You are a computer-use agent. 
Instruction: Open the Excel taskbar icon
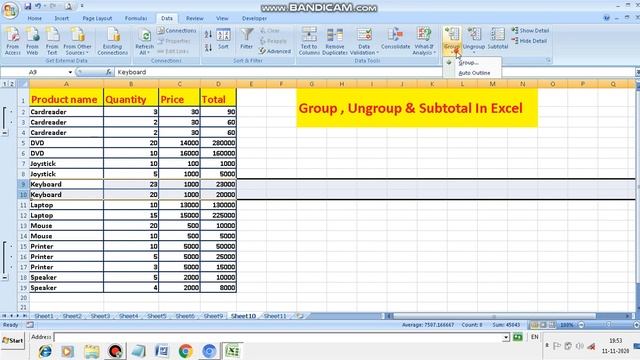(233, 351)
